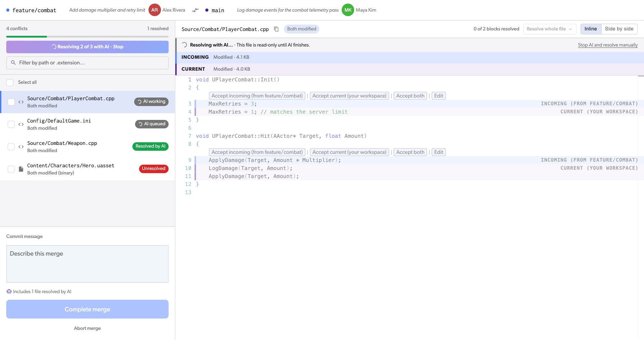Click the AI robot icon near commit note
Screen dimensions: 644x340
point(9,291)
